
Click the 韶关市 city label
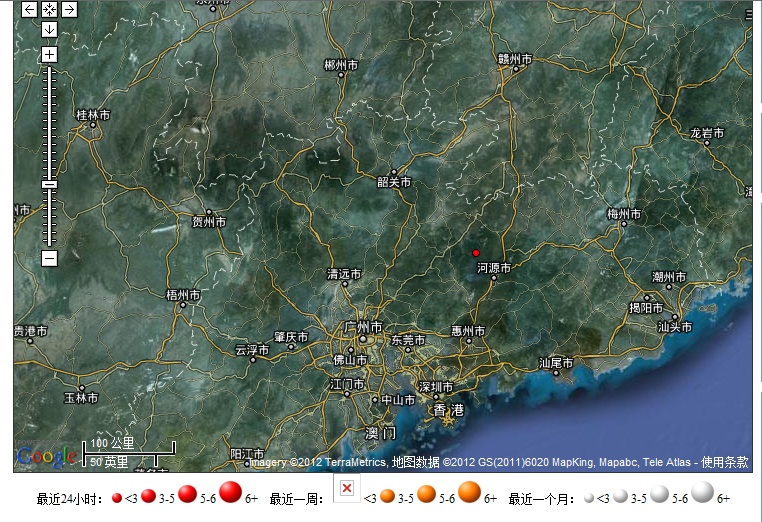pos(394,182)
